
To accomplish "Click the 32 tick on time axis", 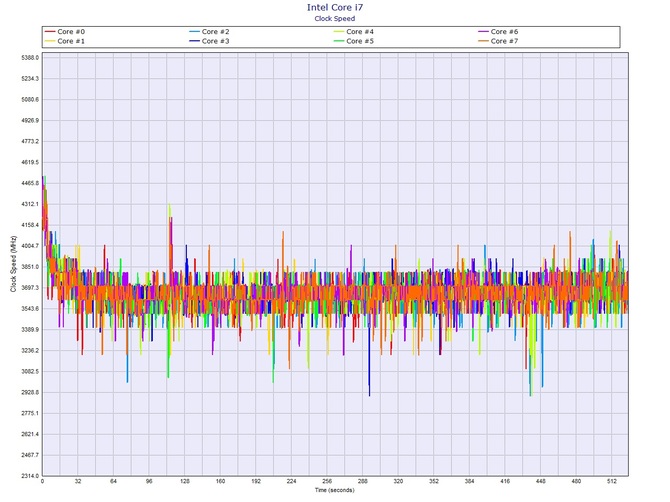I will [x=78, y=481].
